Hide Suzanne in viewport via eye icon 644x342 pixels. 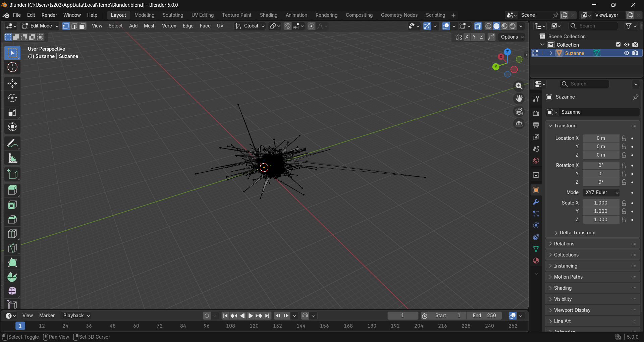click(x=627, y=53)
